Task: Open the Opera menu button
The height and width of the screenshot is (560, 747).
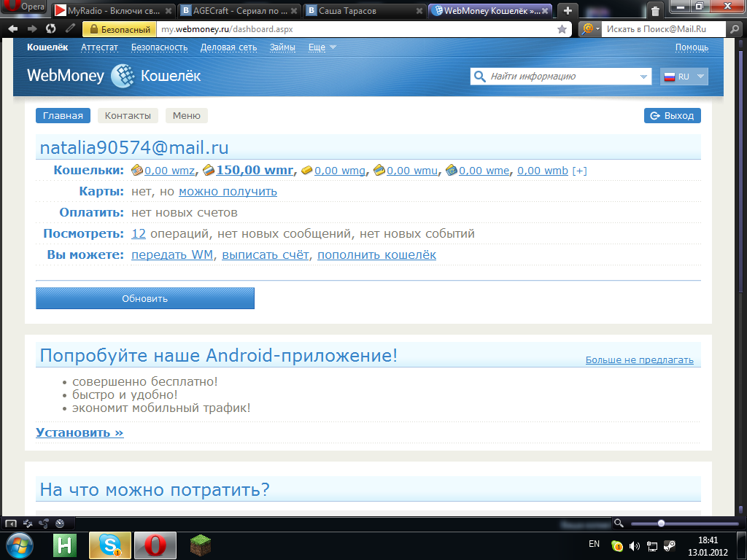Action: [x=24, y=7]
